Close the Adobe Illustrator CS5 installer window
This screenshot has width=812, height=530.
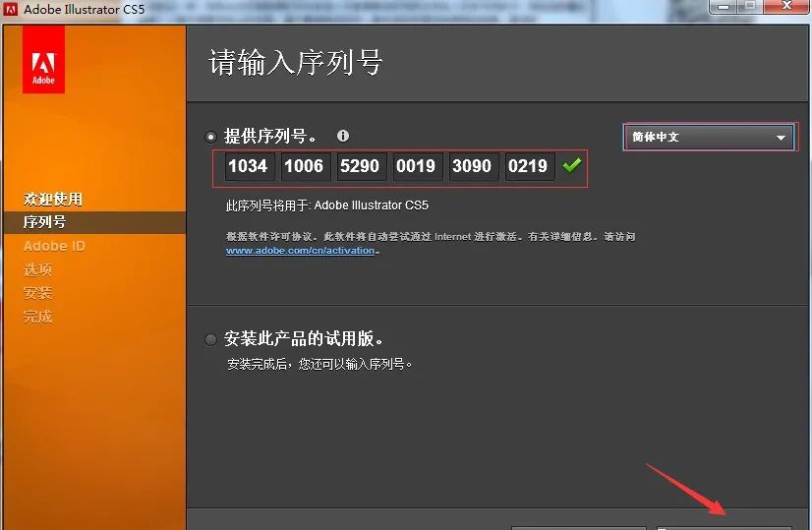click(x=786, y=6)
